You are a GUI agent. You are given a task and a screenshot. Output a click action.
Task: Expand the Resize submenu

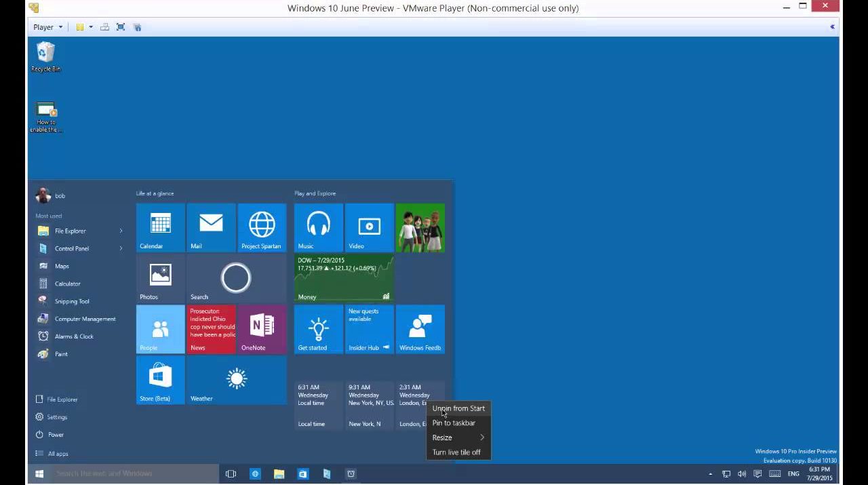pyautogui.click(x=458, y=438)
